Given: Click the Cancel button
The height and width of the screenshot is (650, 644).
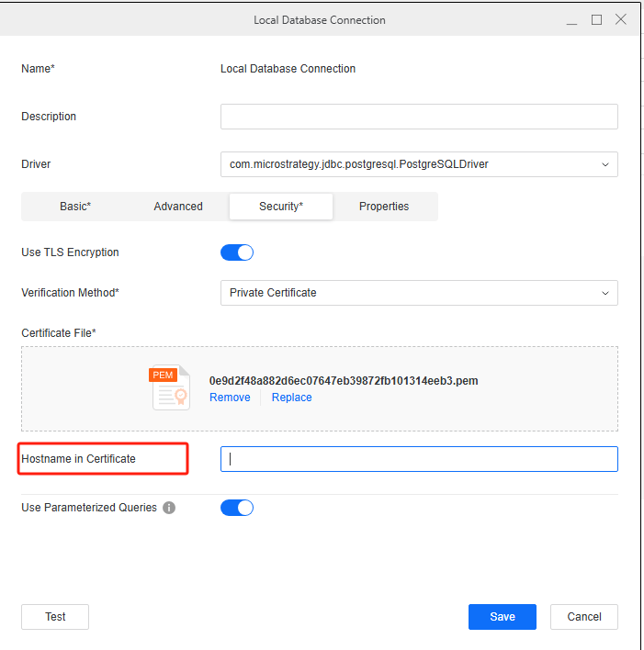Looking at the screenshot, I should (583, 617).
